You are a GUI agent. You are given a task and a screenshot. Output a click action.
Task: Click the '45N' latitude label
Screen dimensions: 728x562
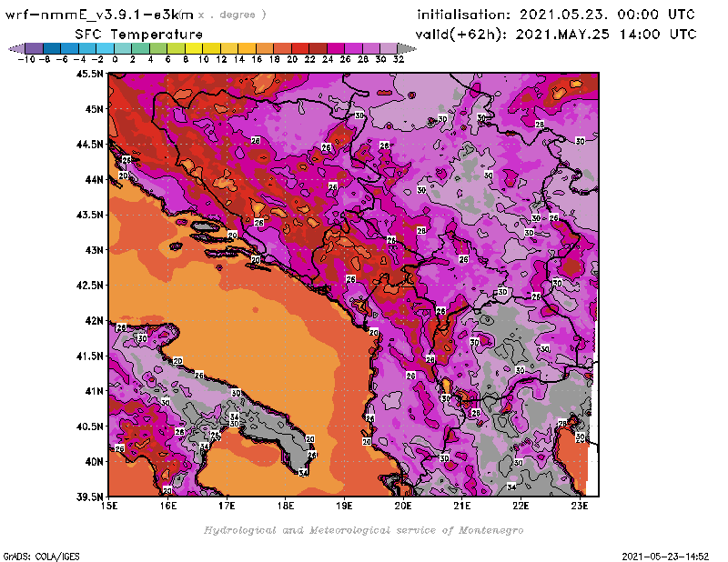point(95,109)
